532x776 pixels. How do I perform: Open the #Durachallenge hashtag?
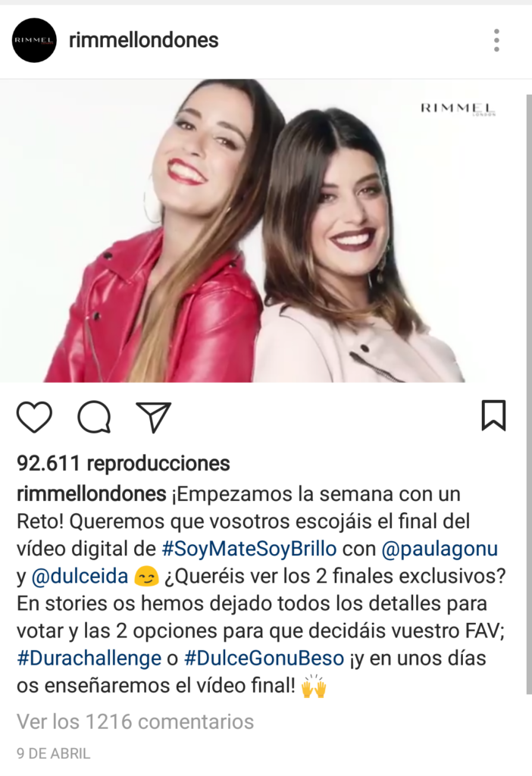click(89, 659)
